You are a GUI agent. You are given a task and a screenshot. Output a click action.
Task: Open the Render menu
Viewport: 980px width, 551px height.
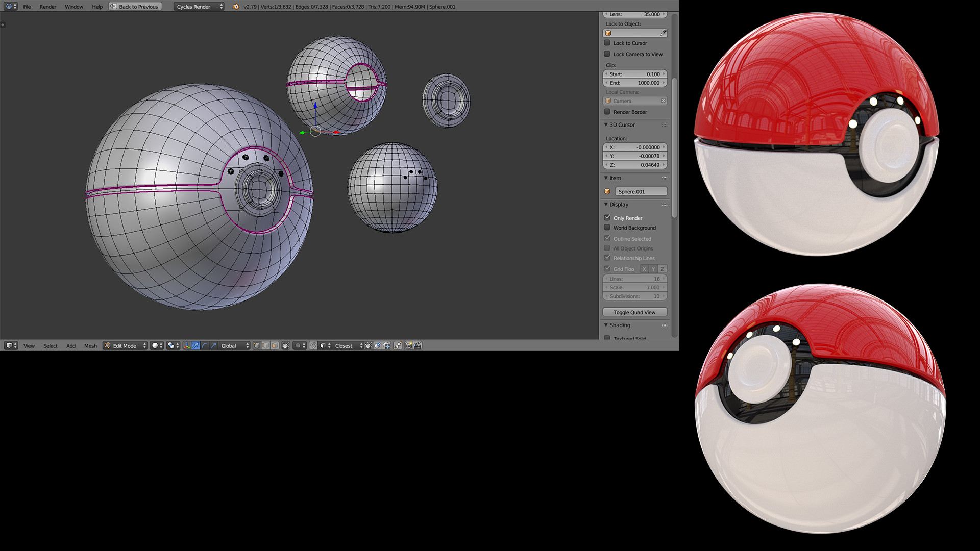[x=48, y=7]
